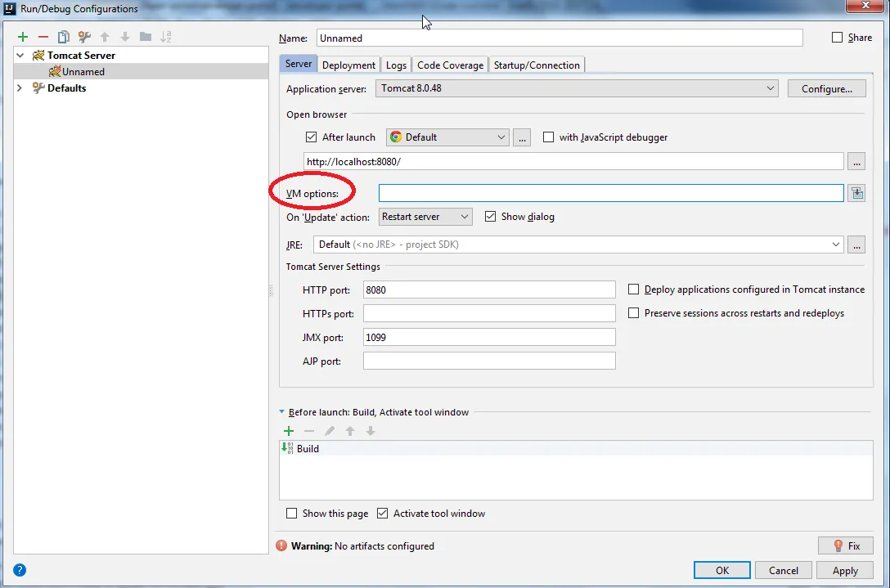The width and height of the screenshot is (890, 588).
Task: Click the Name input field
Action: click(560, 38)
